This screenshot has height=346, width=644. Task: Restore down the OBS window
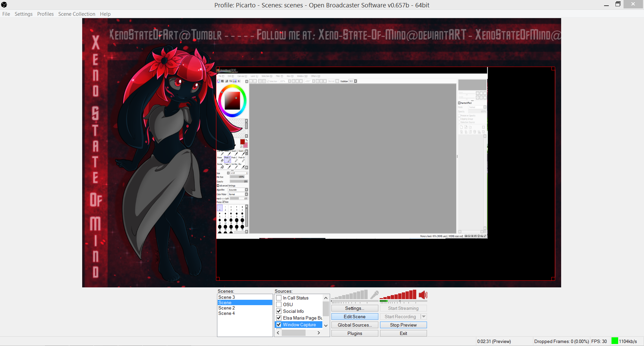618,4
